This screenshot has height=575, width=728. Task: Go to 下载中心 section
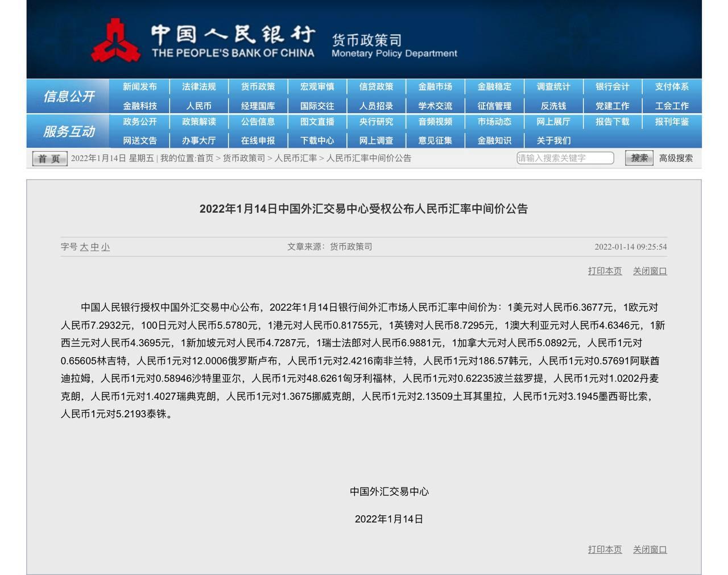(317, 140)
